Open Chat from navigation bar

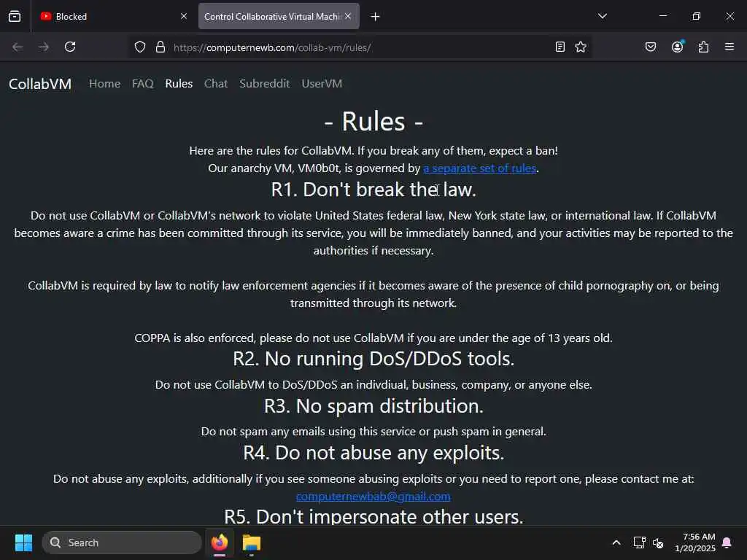coord(216,83)
